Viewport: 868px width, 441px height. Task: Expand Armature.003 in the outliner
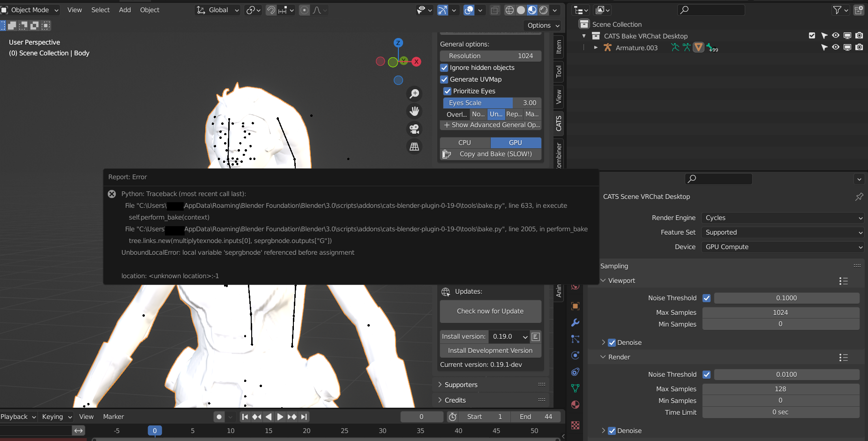pyautogui.click(x=596, y=47)
